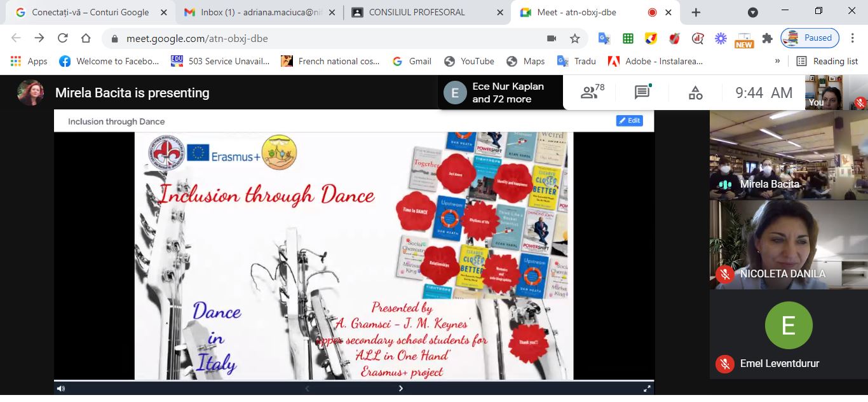
Task: Open the Apps grid in bookmarks bar
Action: 29,61
